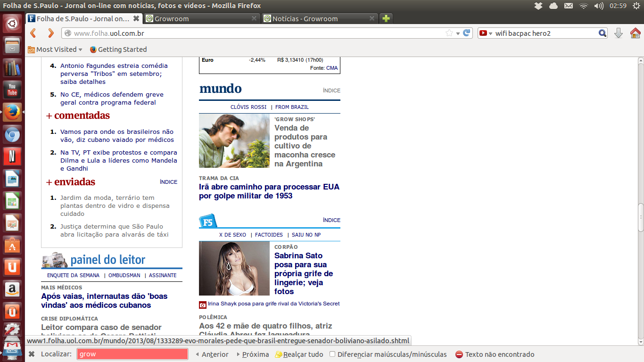Screen dimensions: 644x362
Task: Open system settings wrench launcher icon
Action: pos(12,330)
